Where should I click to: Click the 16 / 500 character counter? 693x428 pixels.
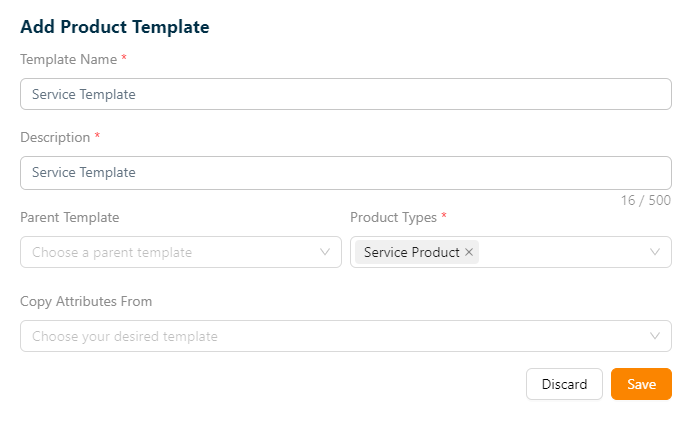(645, 200)
